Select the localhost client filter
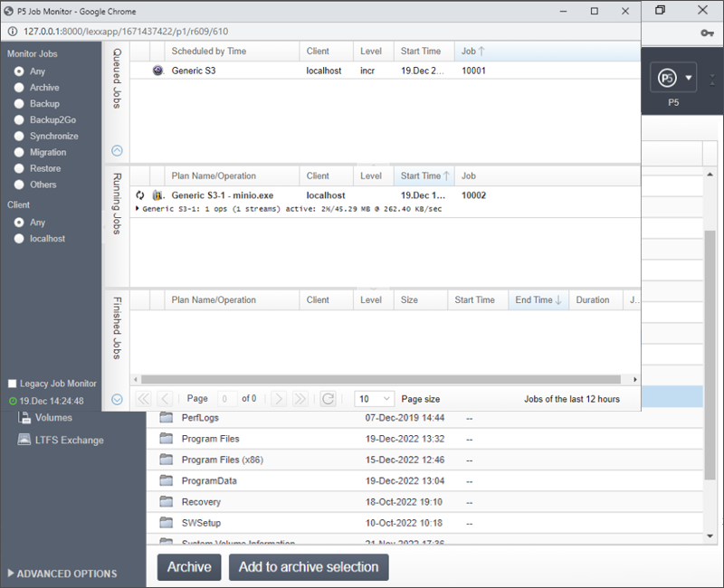The image size is (724, 588). 19,238
